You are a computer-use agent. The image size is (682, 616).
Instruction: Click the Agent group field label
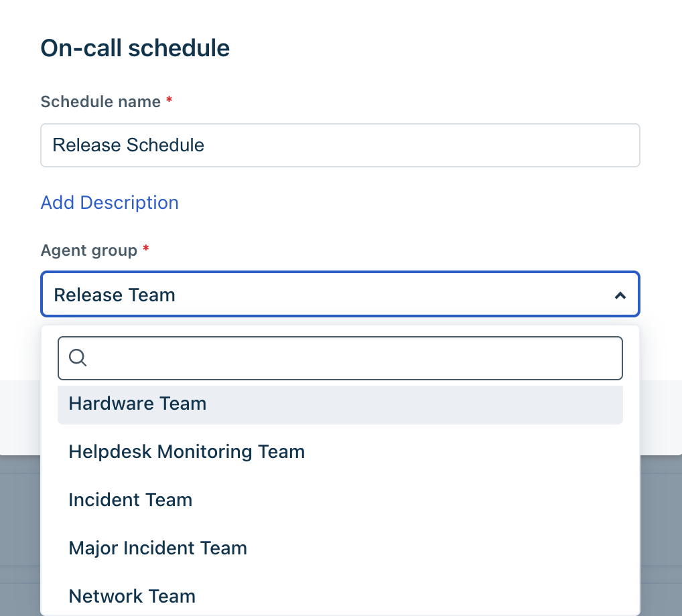(90, 250)
